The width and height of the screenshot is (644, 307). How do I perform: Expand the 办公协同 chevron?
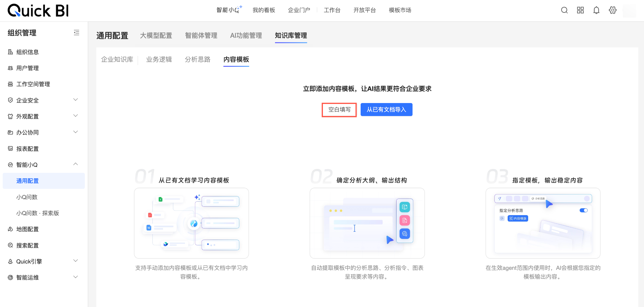(76, 132)
